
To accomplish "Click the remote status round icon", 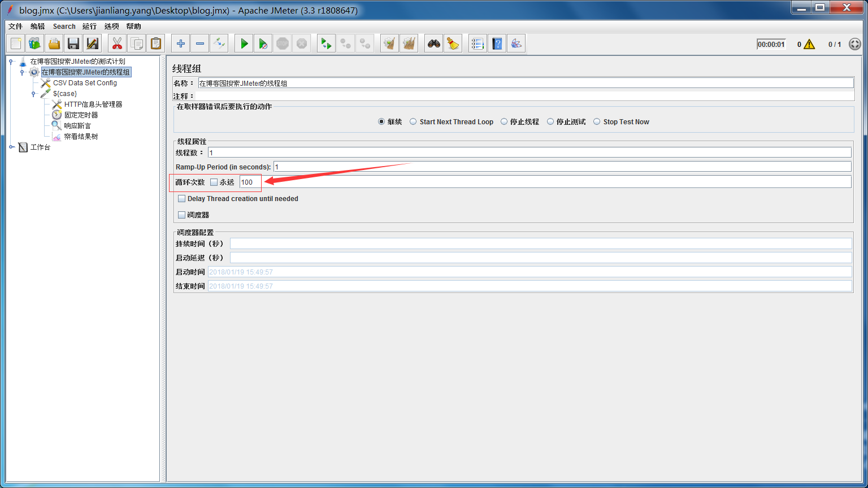I will pos(855,44).
